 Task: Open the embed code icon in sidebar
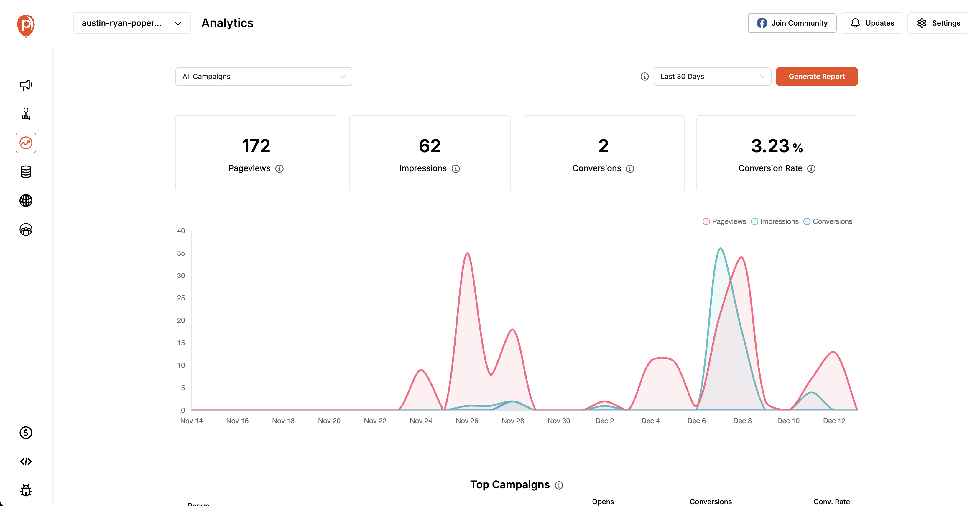click(x=25, y=462)
